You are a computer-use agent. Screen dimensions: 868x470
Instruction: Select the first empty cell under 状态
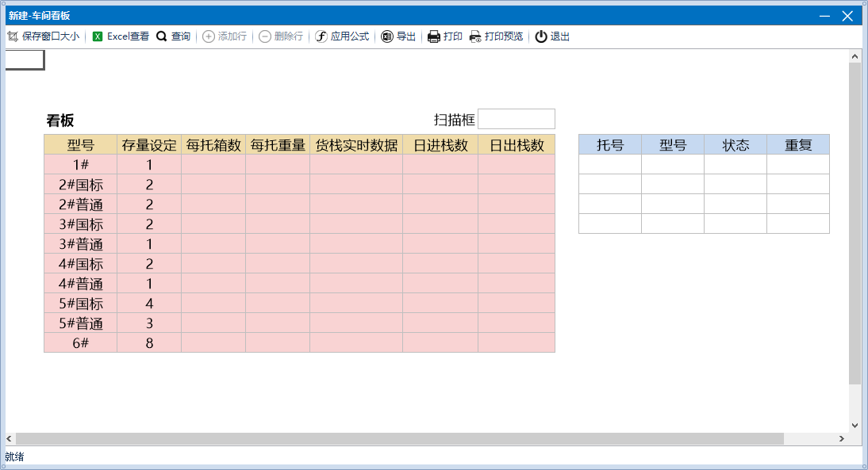pos(735,164)
